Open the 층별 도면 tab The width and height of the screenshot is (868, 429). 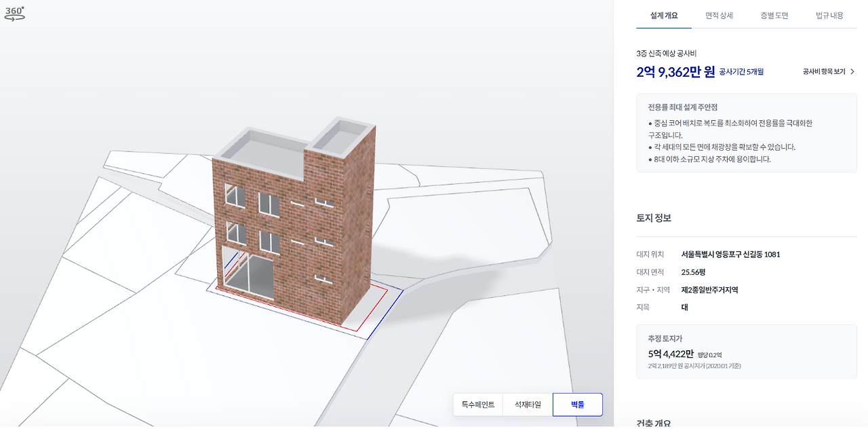click(x=774, y=15)
